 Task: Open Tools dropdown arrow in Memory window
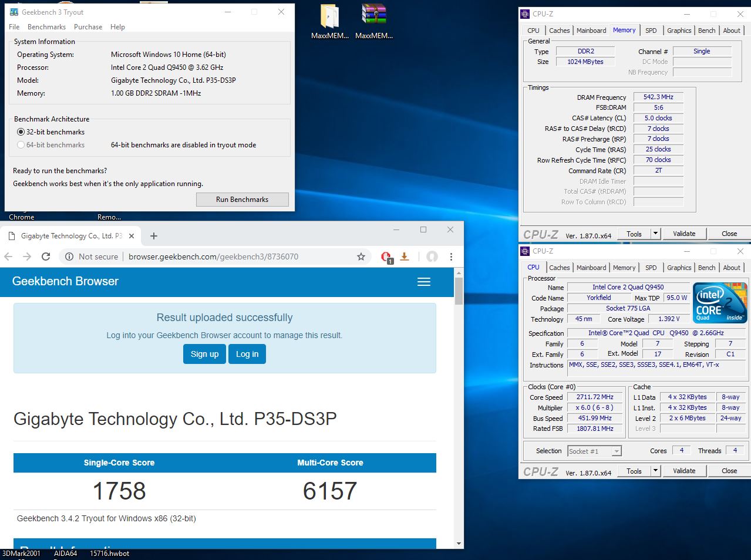click(656, 234)
